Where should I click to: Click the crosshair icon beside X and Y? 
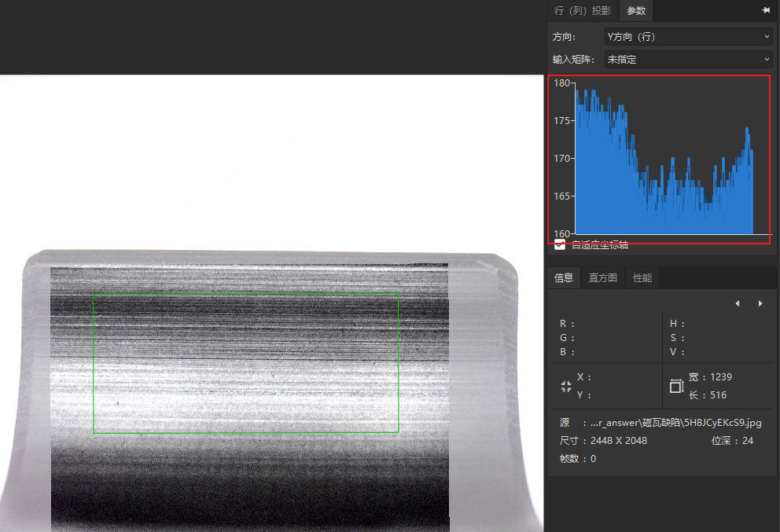coord(566,386)
